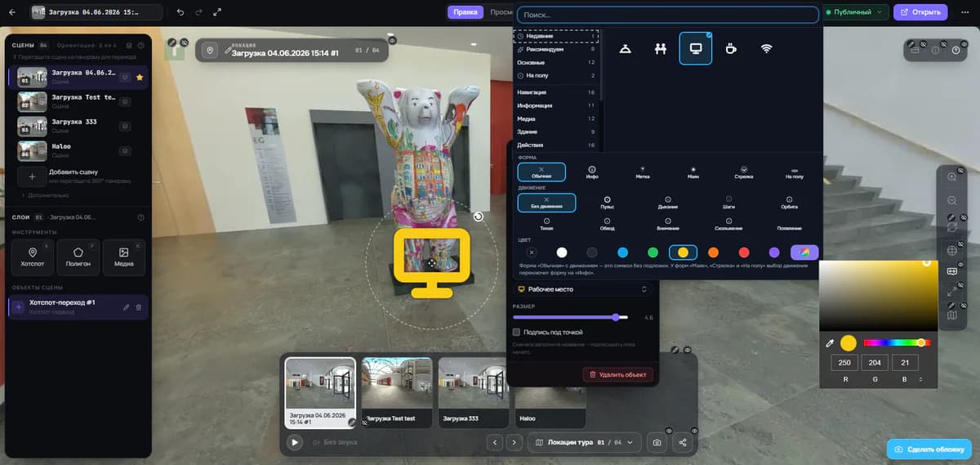Open the Рабочее место icon dropdown
Image resolution: width=980 pixels, height=465 pixels.
(582, 289)
